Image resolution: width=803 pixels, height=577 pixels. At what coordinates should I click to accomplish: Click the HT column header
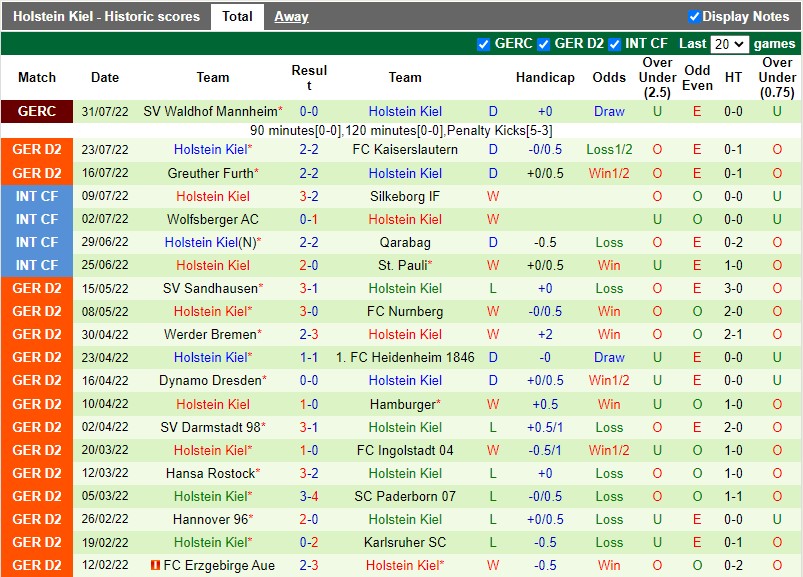pos(733,77)
